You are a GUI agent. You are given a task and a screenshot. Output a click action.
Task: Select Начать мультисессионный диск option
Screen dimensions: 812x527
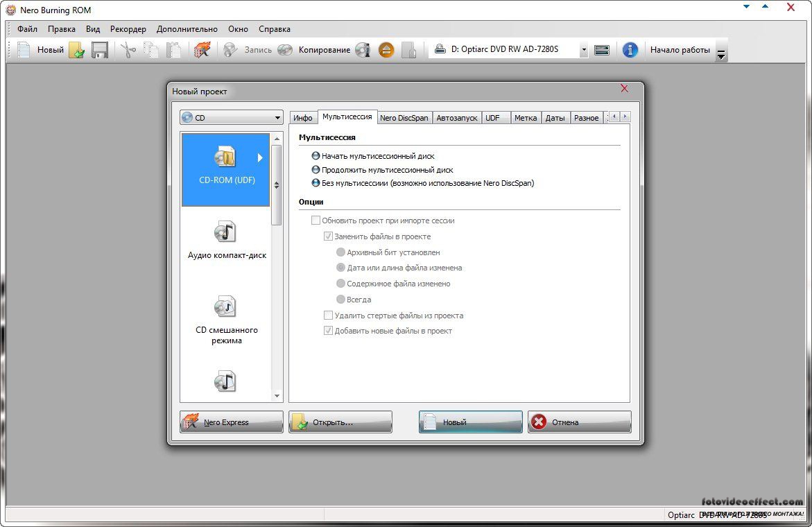click(373, 156)
